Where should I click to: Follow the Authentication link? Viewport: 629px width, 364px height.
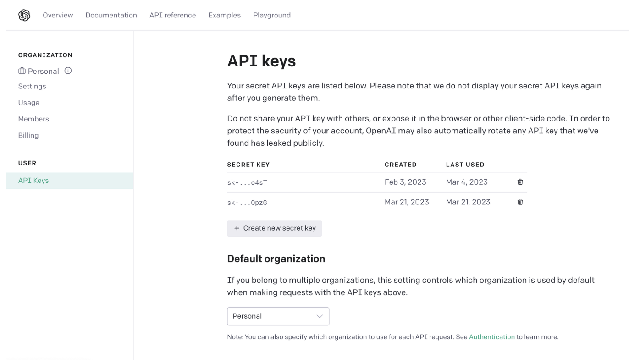(x=491, y=337)
